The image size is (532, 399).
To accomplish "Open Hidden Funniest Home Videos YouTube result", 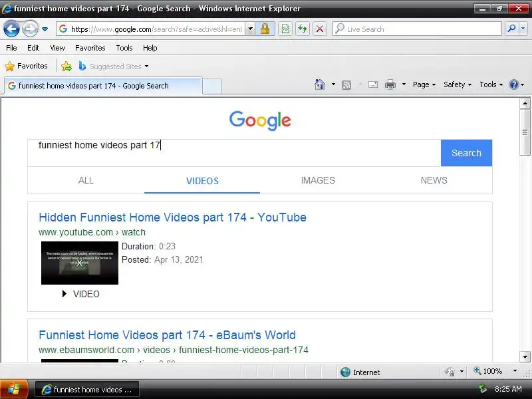I will tap(172, 217).
